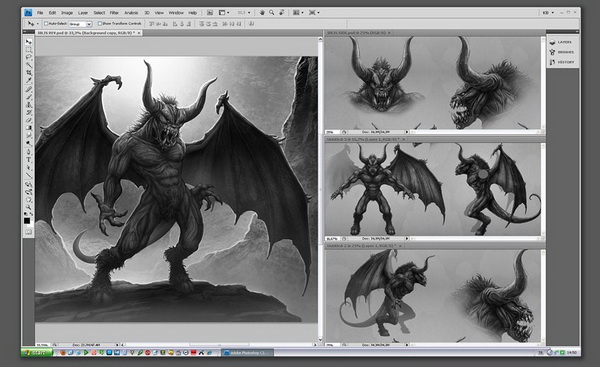This screenshot has width=600, height=367.
Task: Select the Gradient tool
Action: [28, 127]
